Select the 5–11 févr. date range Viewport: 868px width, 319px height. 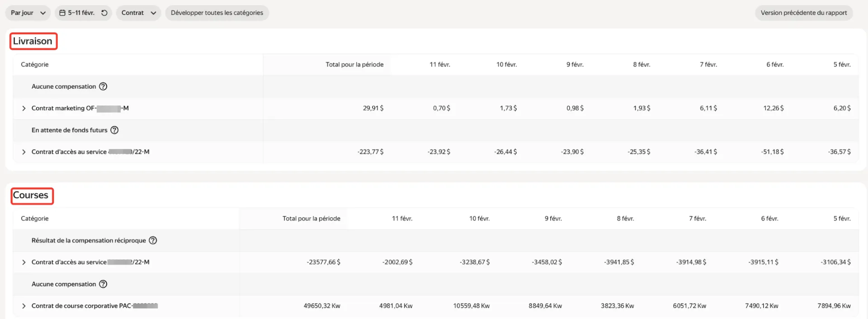(81, 13)
